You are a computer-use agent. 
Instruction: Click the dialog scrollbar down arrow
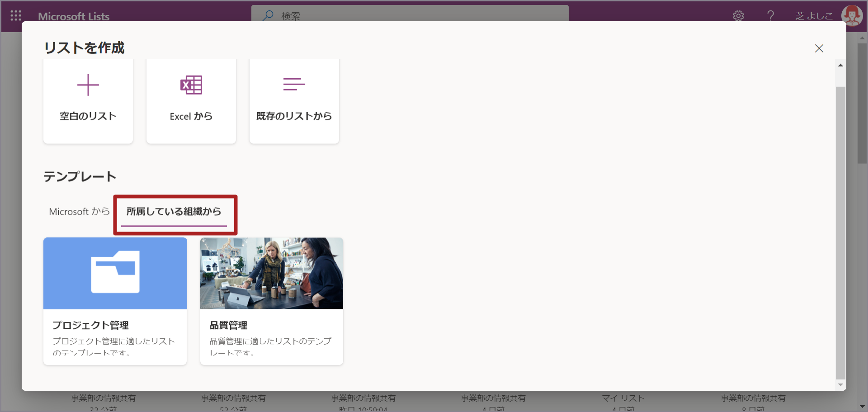pyautogui.click(x=840, y=385)
